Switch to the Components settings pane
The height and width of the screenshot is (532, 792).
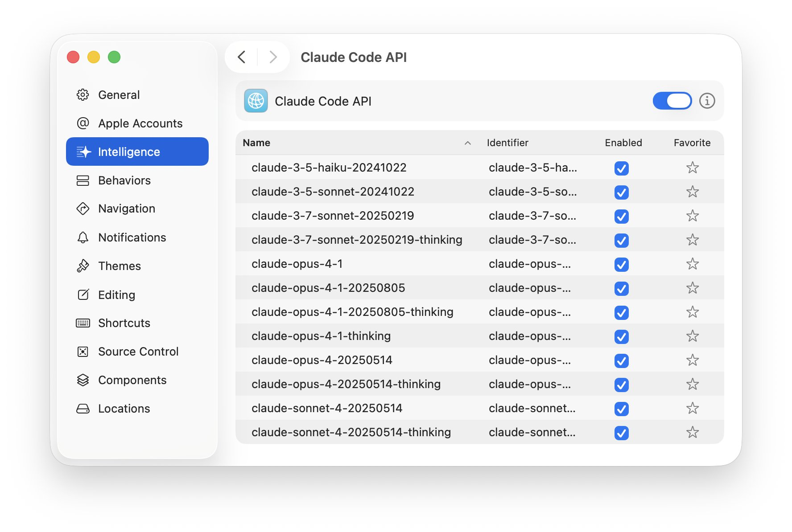coord(137,380)
